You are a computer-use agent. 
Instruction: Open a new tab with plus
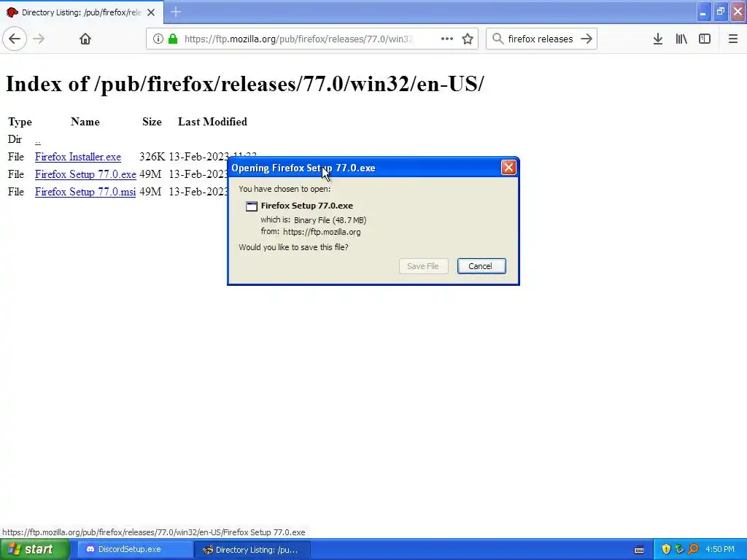[176, 12]
